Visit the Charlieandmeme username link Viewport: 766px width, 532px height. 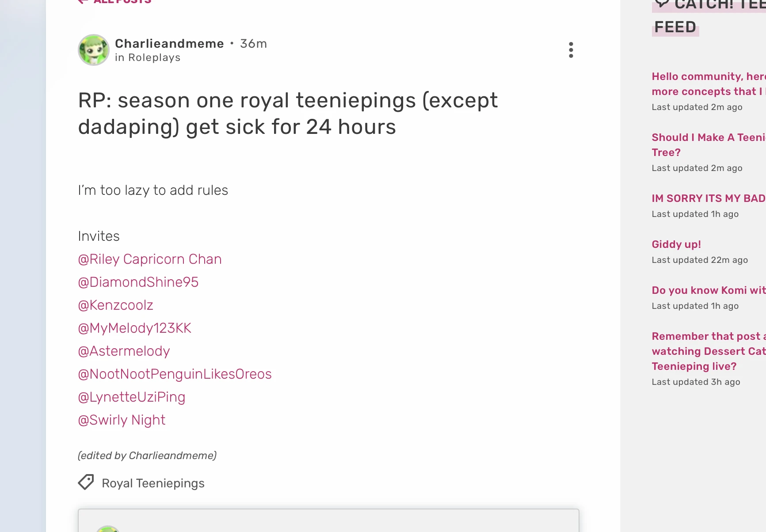(169, 43)
